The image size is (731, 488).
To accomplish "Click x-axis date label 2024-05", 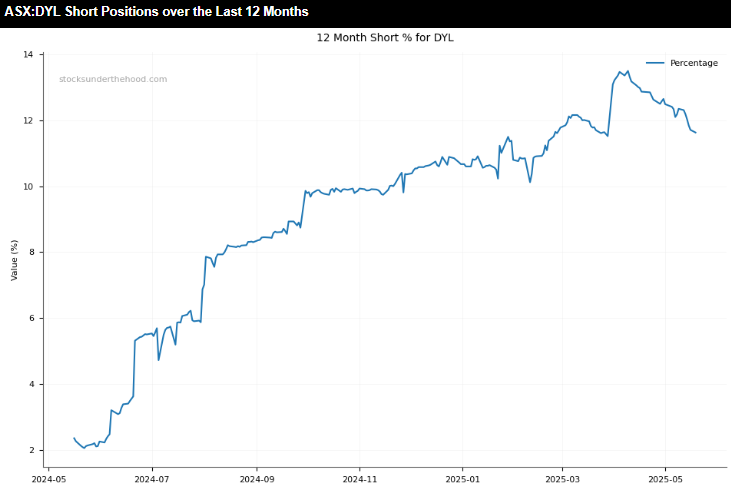I will (48, 479).
